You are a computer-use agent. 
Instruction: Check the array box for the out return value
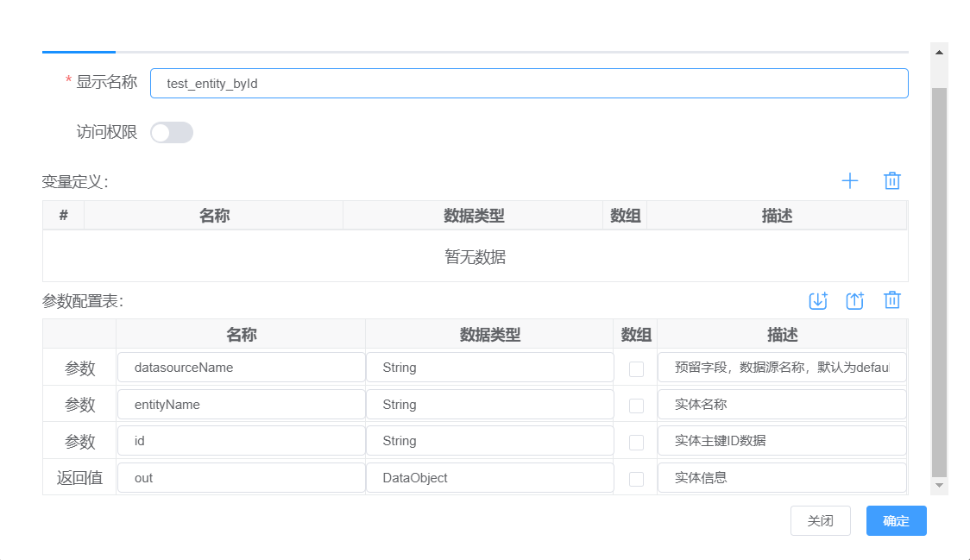click(x=636, y=477)
